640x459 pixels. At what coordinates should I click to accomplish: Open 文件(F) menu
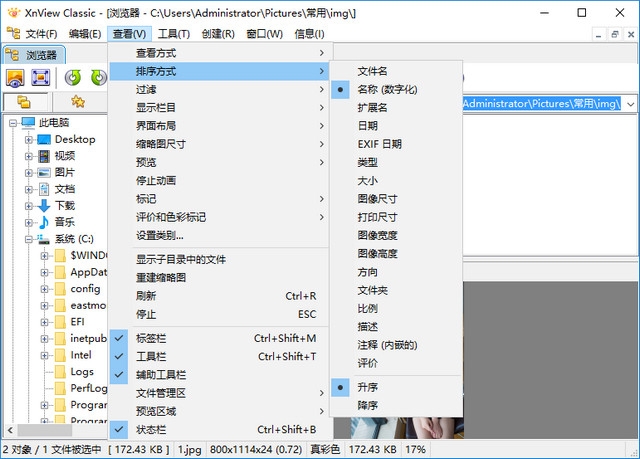tap(41, 33)
